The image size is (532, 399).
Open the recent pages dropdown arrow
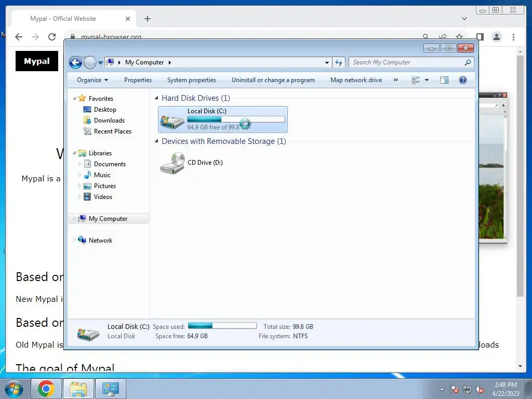click(100, 63)
